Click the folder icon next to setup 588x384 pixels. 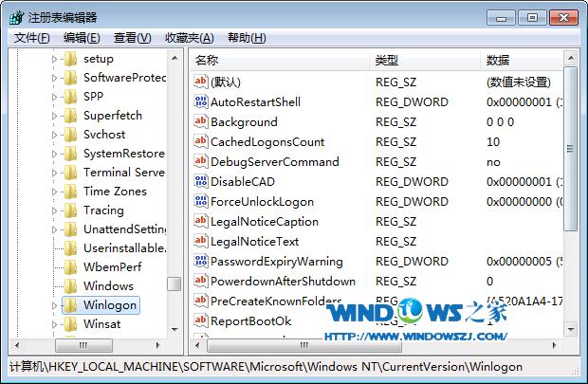pyautogui.click(x=70, y=59)
